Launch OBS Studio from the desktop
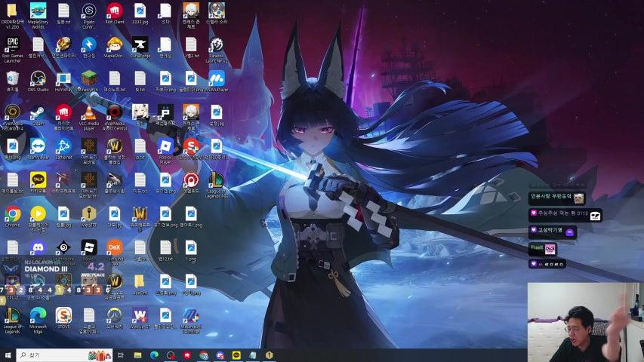Screen dimensions: 644x362 pos(38,78)
